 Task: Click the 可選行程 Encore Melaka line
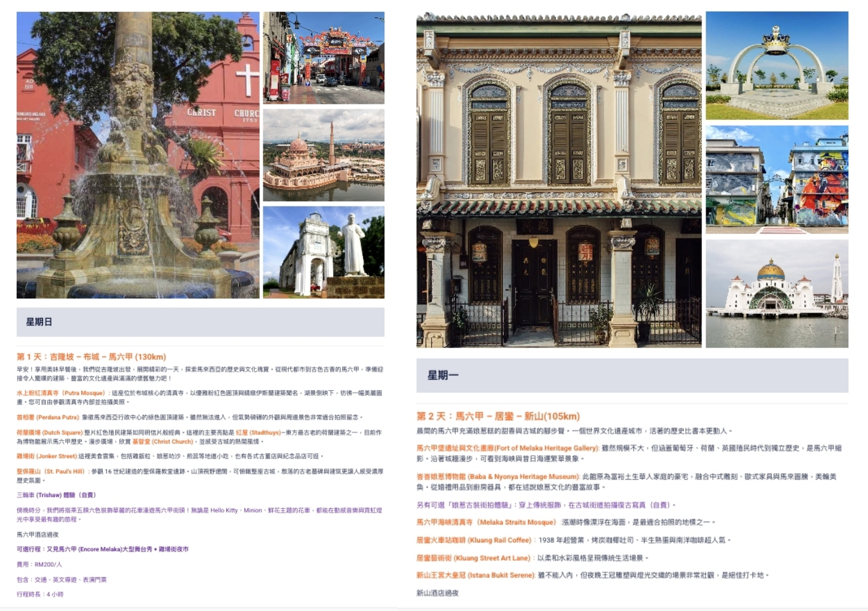(103, 550)
